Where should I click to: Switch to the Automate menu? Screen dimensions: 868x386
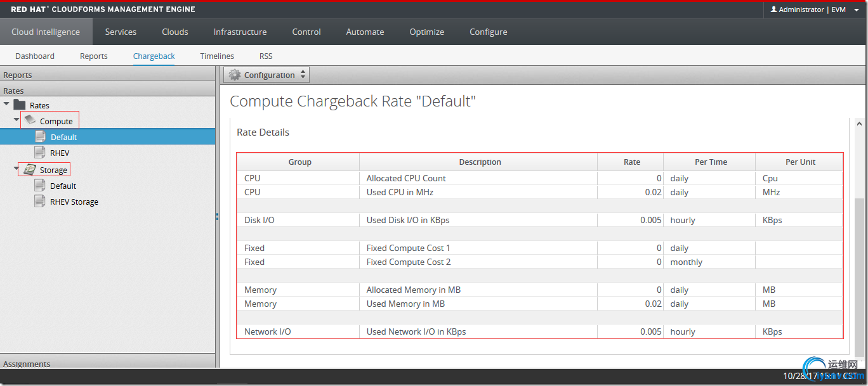(365, 32)
